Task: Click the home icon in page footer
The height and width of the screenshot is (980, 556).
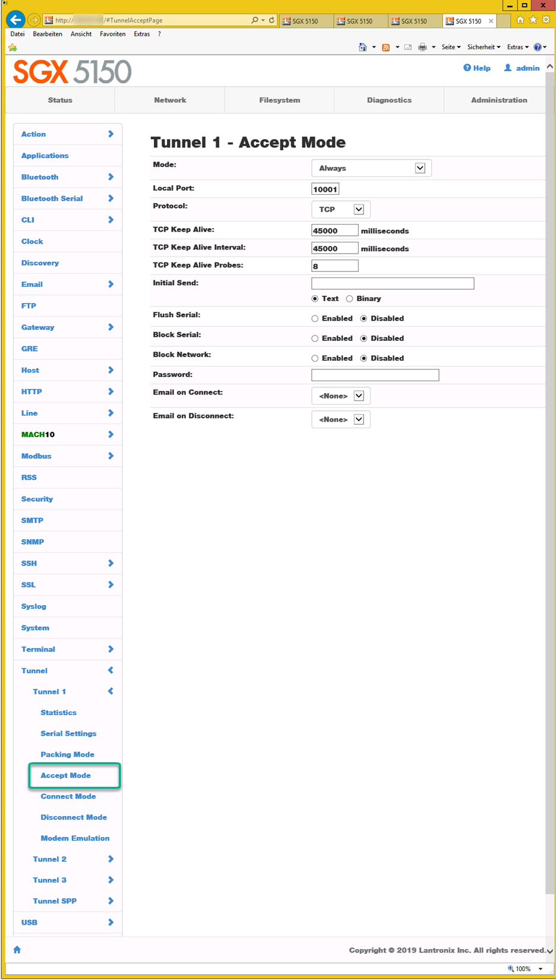Action: (x=17, y=950)
